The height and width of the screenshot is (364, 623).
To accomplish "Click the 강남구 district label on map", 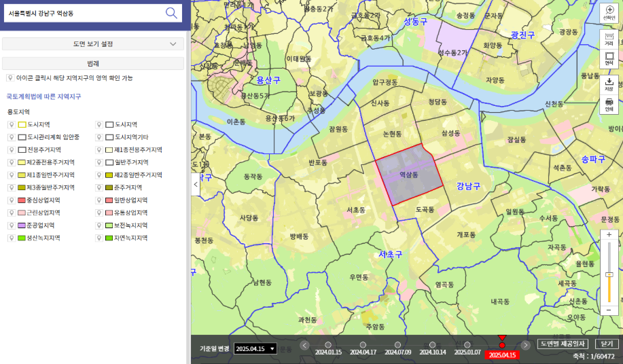I will pos(468,186).
